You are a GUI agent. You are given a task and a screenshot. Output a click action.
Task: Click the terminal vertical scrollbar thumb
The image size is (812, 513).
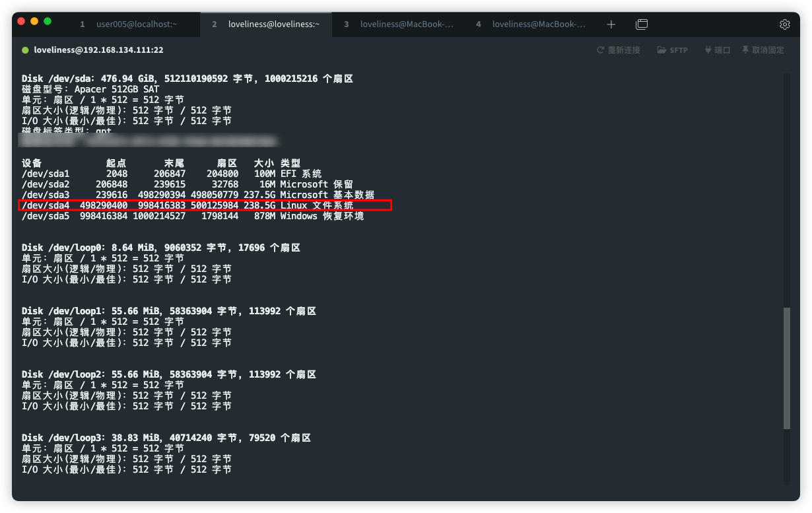coord(786,368)
